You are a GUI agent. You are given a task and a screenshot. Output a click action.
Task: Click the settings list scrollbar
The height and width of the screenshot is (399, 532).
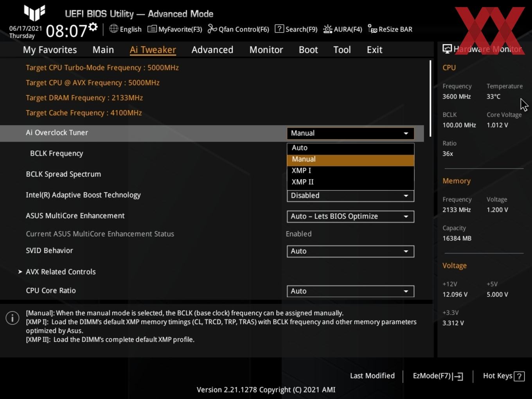430,98
